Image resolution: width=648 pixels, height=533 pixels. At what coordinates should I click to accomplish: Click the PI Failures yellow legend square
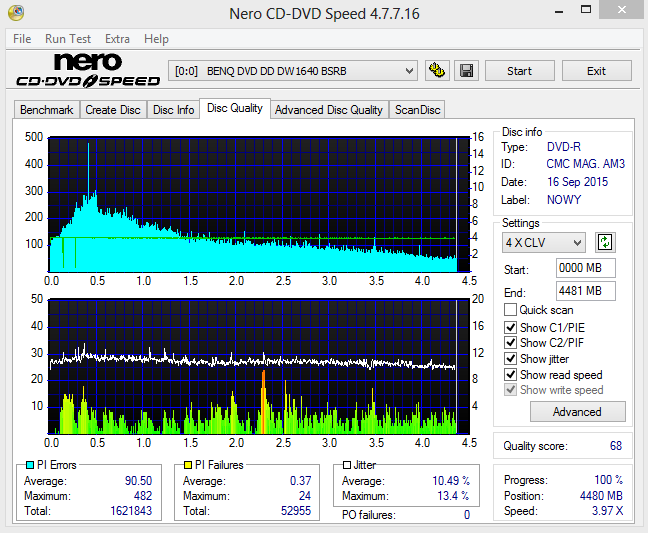188,465
